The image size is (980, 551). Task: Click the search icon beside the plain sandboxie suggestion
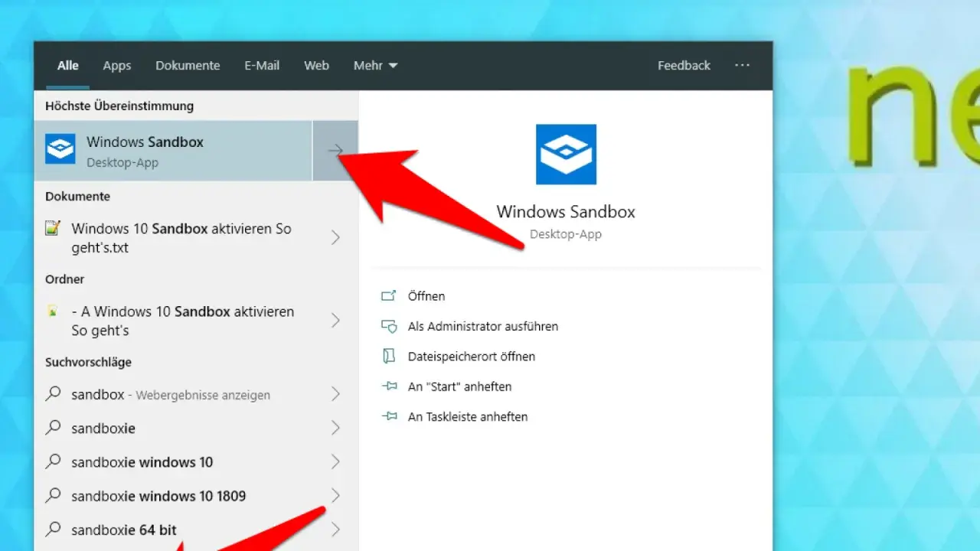tap(53, 428)
